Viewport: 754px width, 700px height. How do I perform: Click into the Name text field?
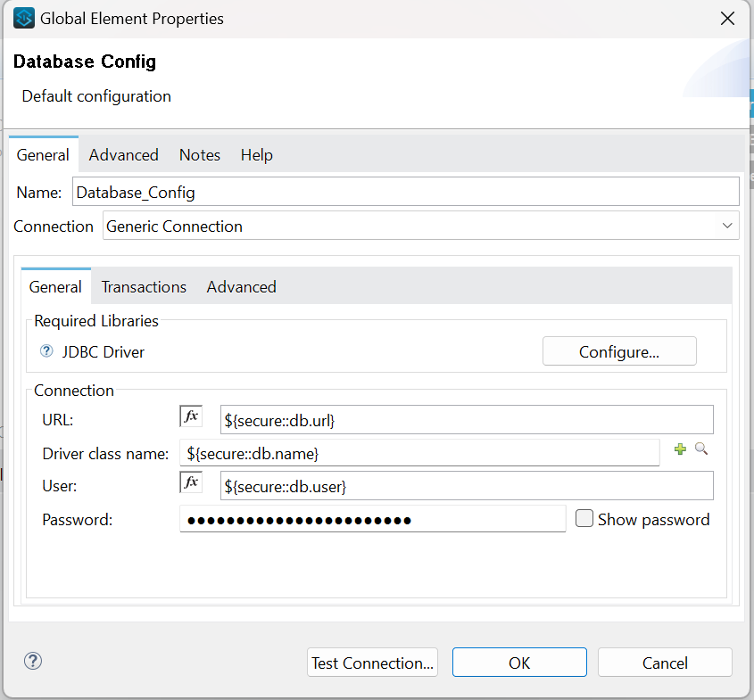pyautogui.click(x=404, y=192)
